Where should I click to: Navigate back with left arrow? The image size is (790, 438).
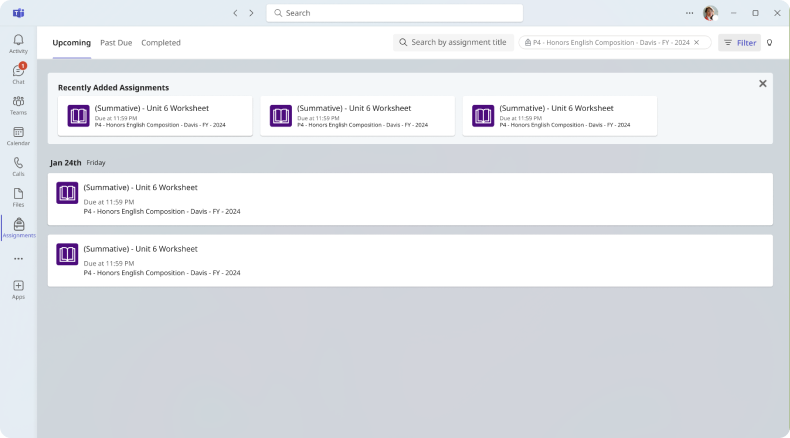235,13
